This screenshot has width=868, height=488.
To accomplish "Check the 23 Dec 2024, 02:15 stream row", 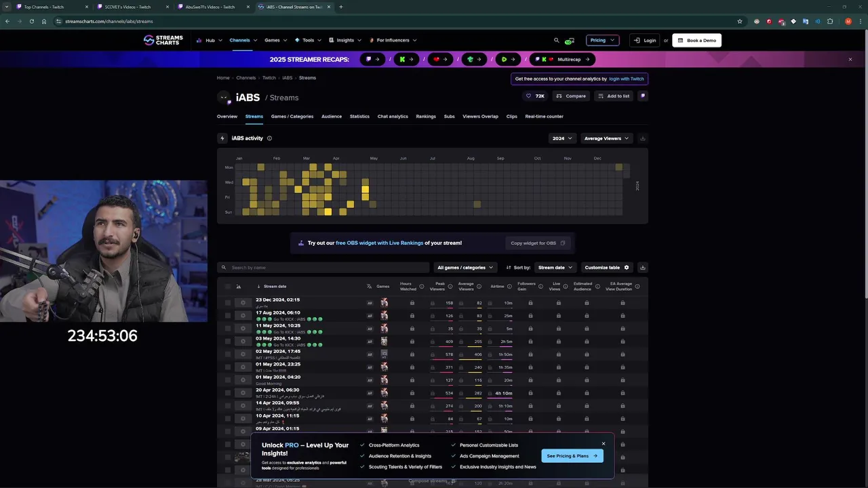I will 228,303.
